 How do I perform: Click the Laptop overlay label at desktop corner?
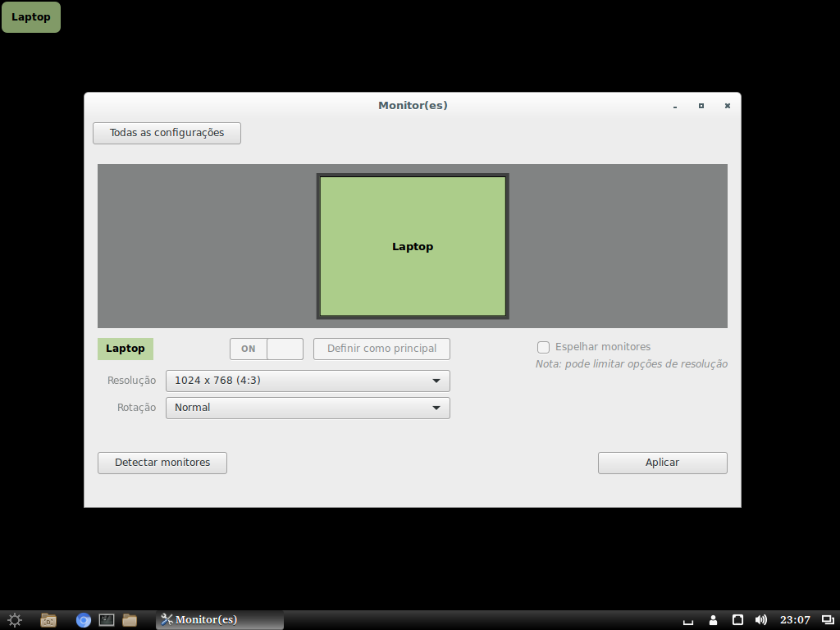coord(31,17)
